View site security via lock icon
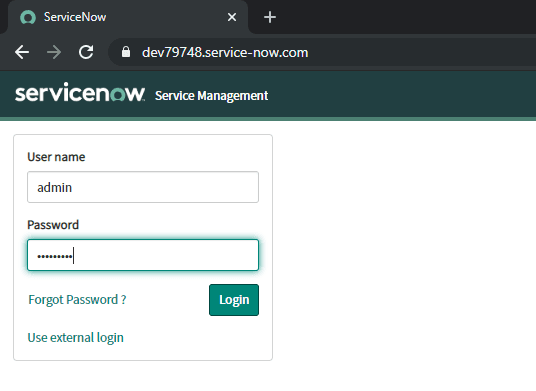 point(126,52)
